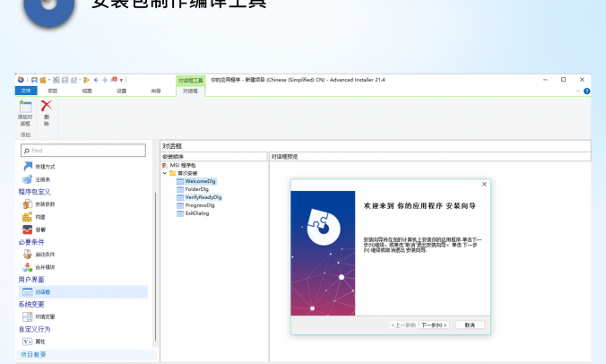Click the Build bricks icon in quick access toolbar
This screenshot has width=606, height=364.
click(x=42, y=80)
